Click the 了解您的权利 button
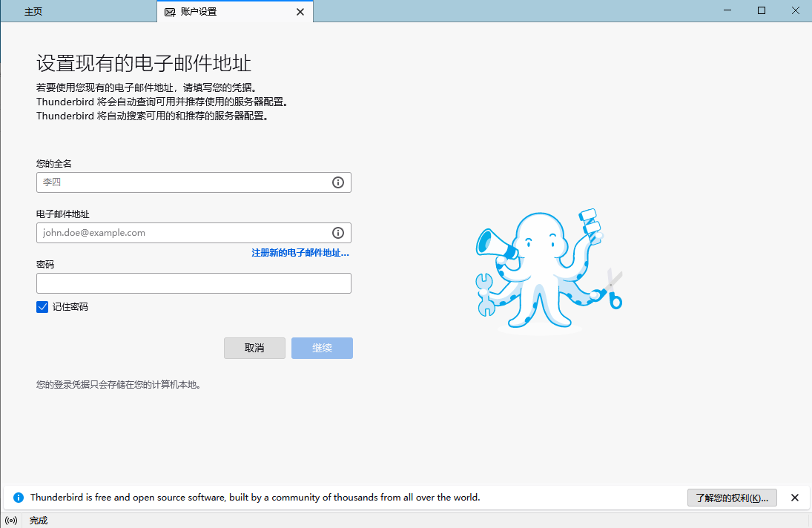 732,498
